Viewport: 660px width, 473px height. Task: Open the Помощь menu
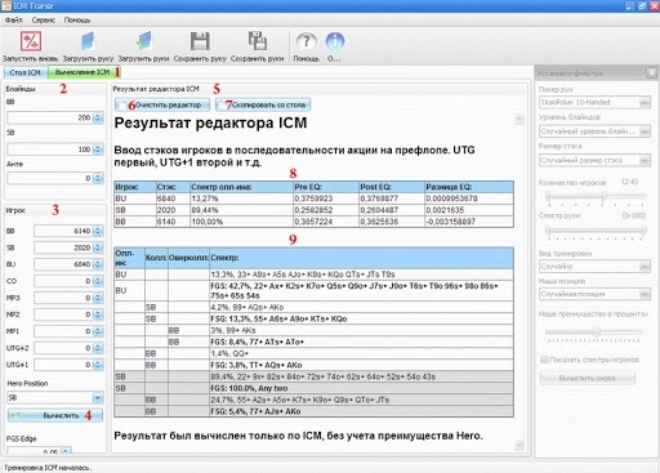(77, 20)
